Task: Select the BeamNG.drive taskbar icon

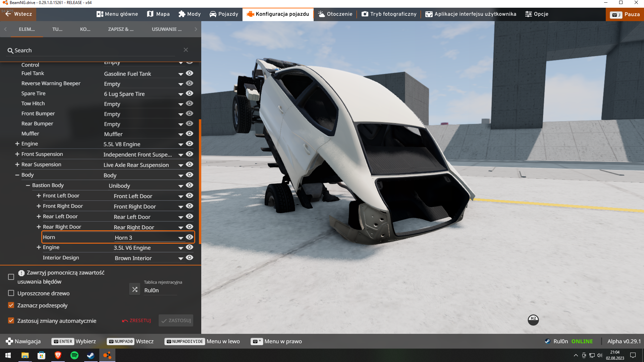Action: pyautogui.click(x=107, y=355)
